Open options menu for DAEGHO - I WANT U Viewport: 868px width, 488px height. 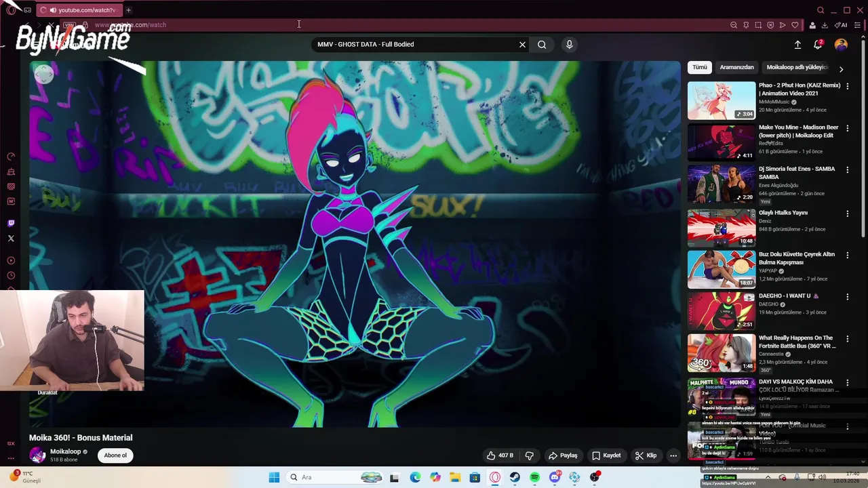click(847, 297)
